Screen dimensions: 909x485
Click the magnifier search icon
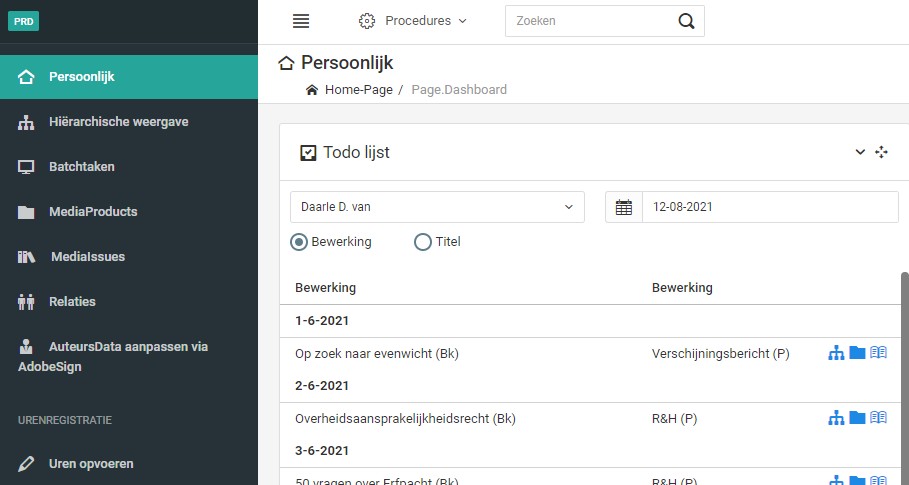(686, 21)
